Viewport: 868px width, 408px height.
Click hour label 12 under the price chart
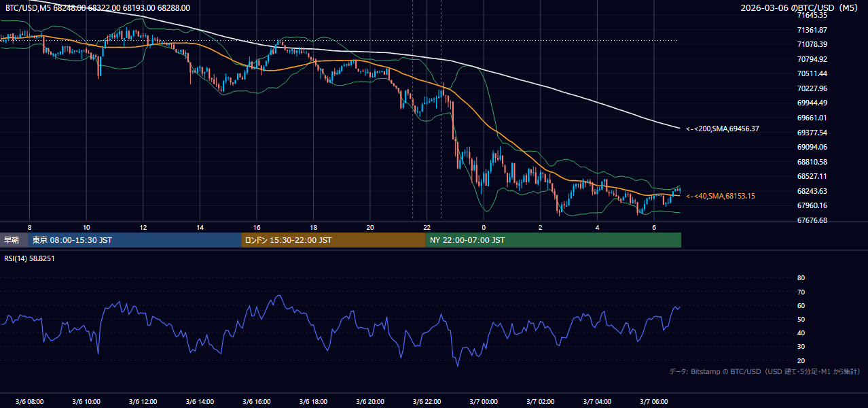(x=143, y=226)
